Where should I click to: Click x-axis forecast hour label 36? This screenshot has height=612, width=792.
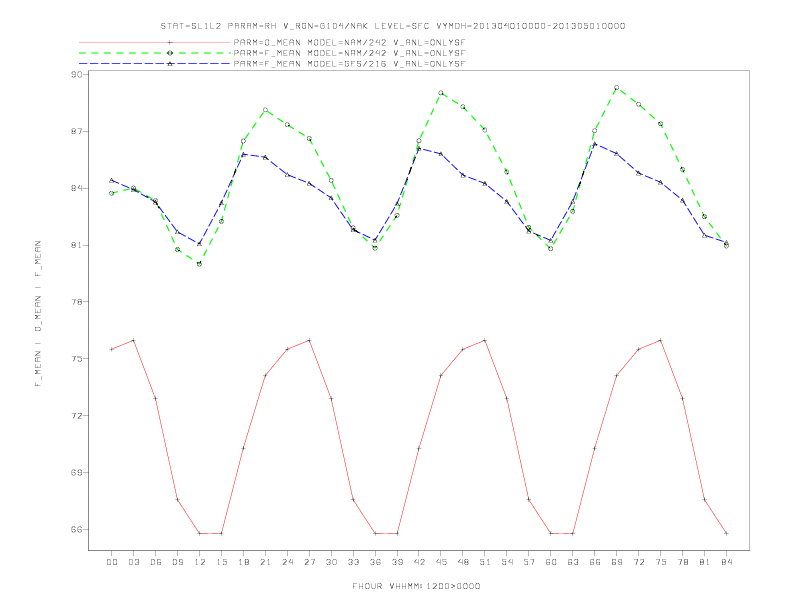(375, 562)
